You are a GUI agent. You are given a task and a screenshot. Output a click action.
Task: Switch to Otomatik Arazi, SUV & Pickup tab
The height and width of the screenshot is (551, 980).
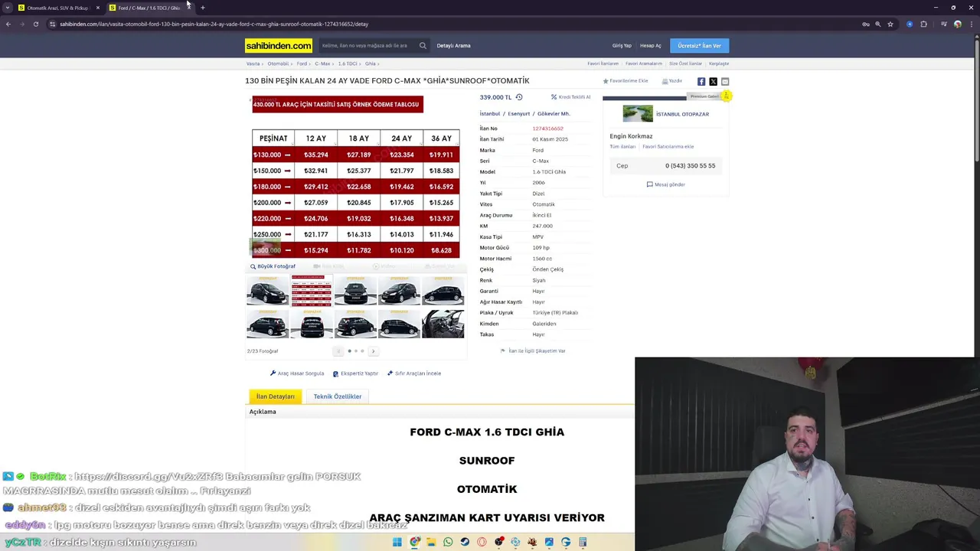(x=57, y=8)
